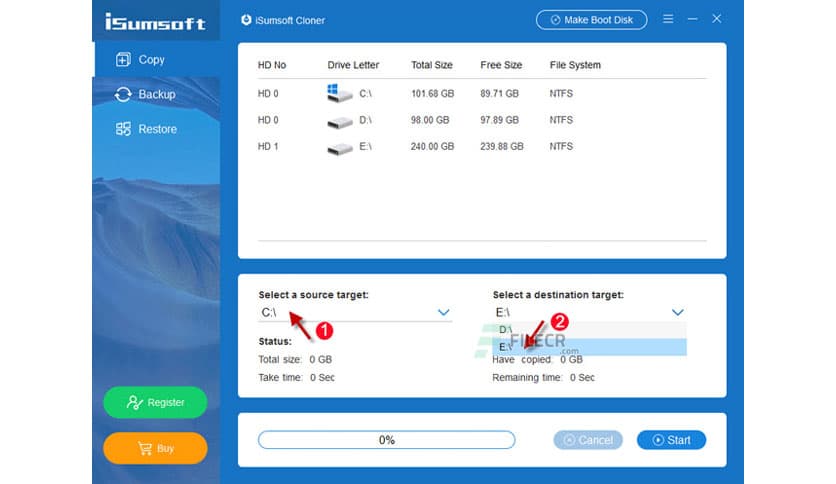Click the Copy icon in sidebar

tap(123, 59)
